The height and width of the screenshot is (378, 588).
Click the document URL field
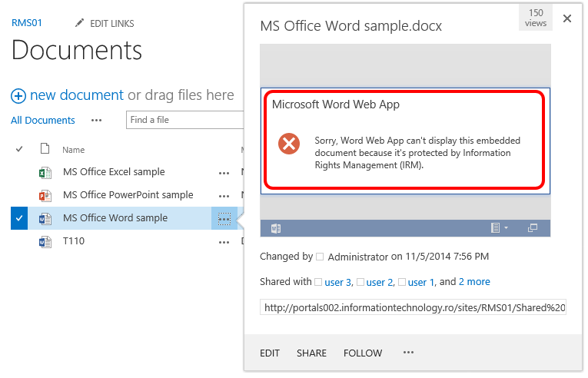413,307
